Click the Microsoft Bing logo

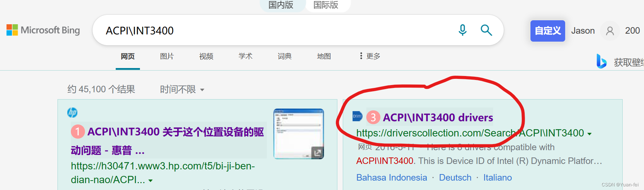pyautogui.click(x=43, y=30)
